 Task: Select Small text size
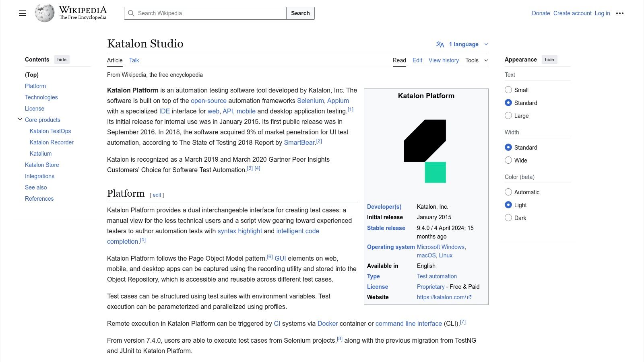[508, 90]
